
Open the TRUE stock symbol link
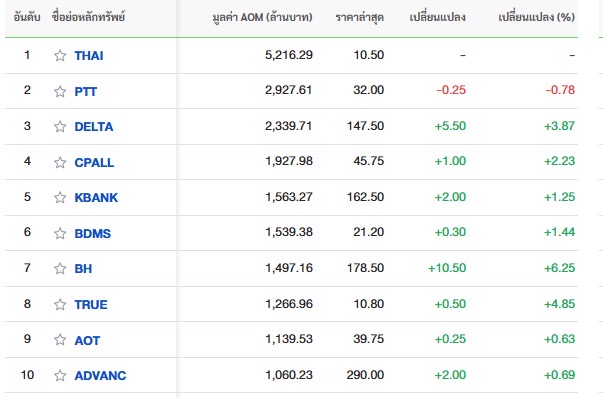(91, 305)
